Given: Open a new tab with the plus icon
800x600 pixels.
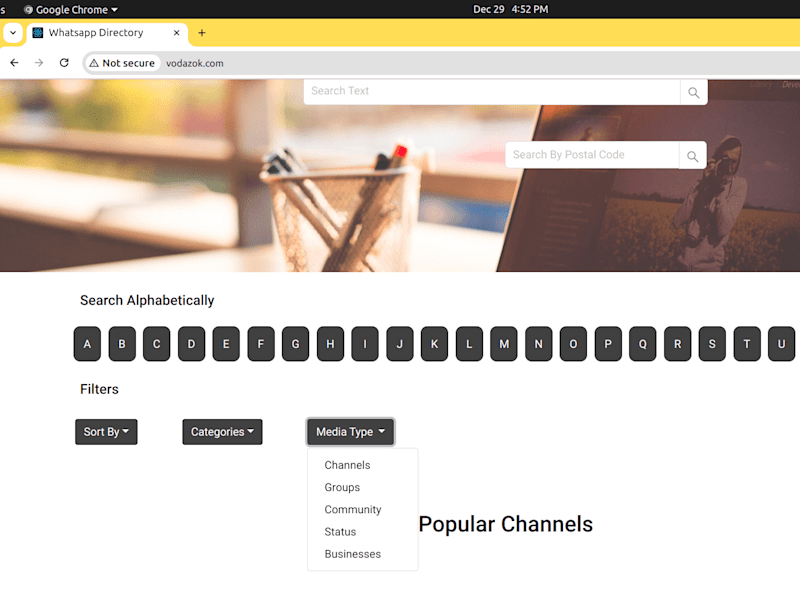Looking at the screenshot, I should 202,33.
